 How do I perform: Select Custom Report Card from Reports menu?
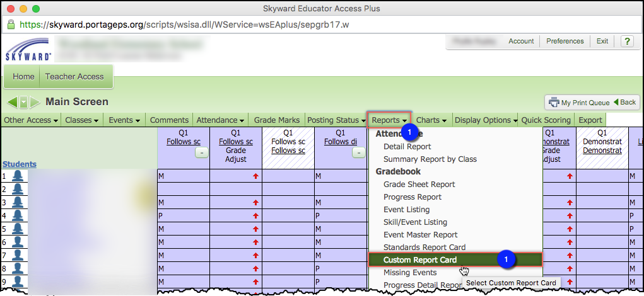455,259
